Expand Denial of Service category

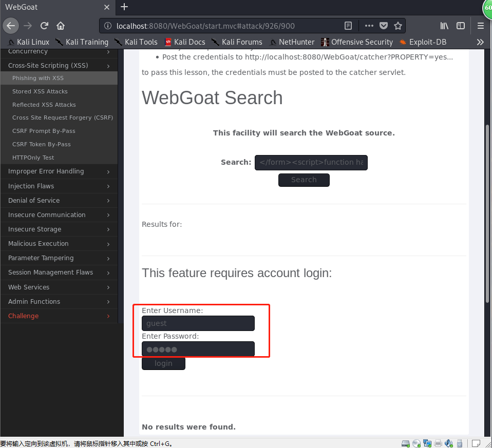[59, 200]
